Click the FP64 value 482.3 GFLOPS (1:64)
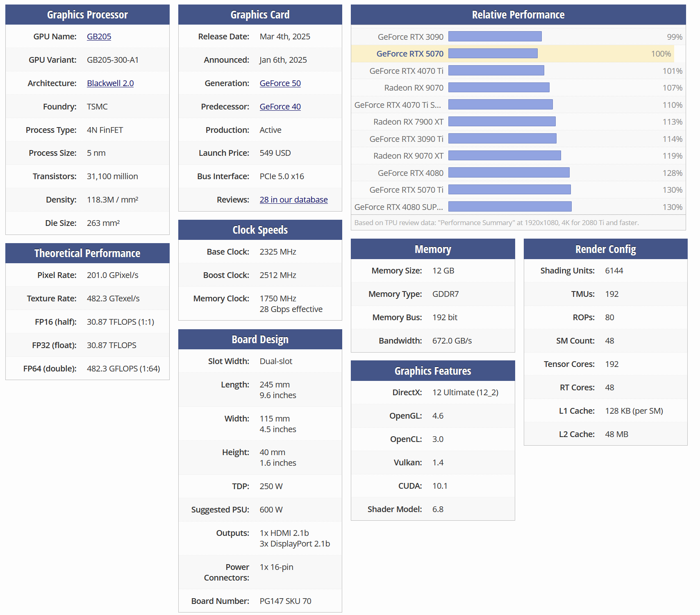This screenshot has width=700, height=615. tap(123, 369)
